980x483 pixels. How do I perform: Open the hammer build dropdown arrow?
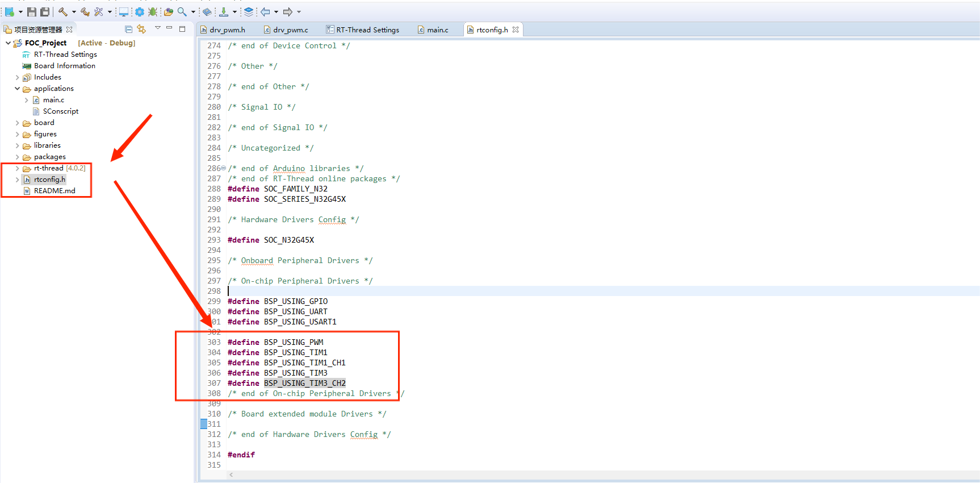(74, 12)
